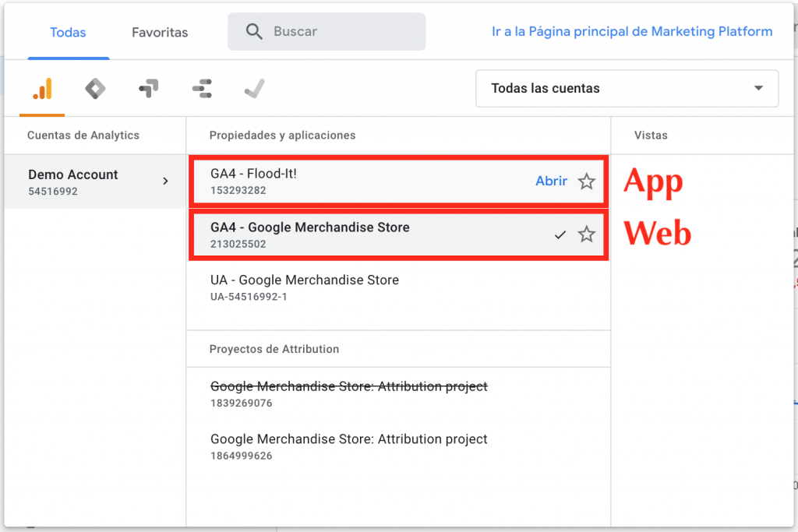The width and height of the screenshot is (798, 532).
Task: Choose the Surveys checkmark product icon
Action: point(255,89)
